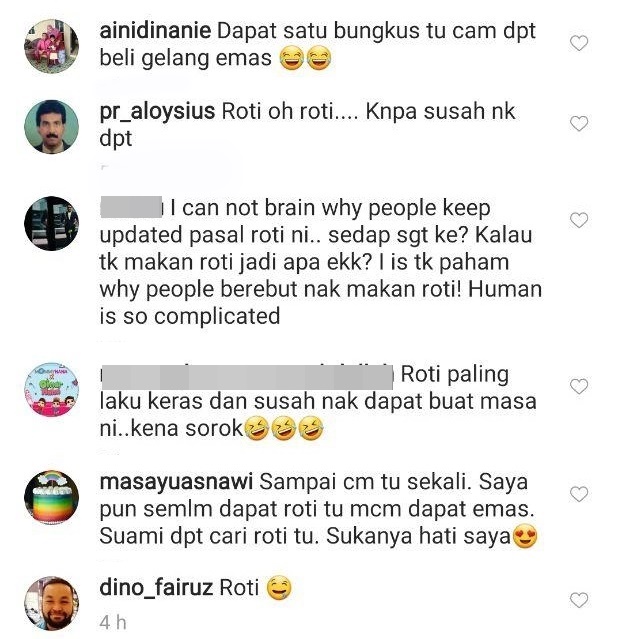Image resolution: width=622 pixels, height=639 pixels.
Task: Select the comment text 'Human is so complicated'
Action: point(321,302)
